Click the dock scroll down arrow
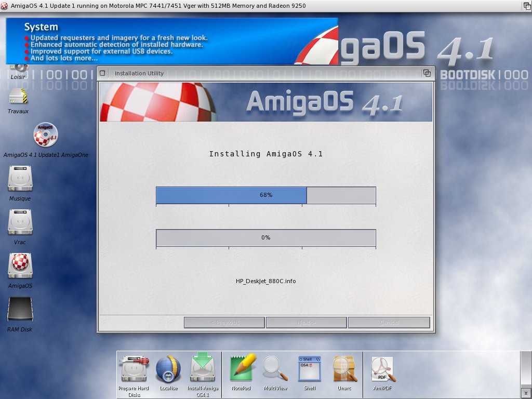Image resolution: width=532 pixels, height=399 pixels. (x=526, y=393)
